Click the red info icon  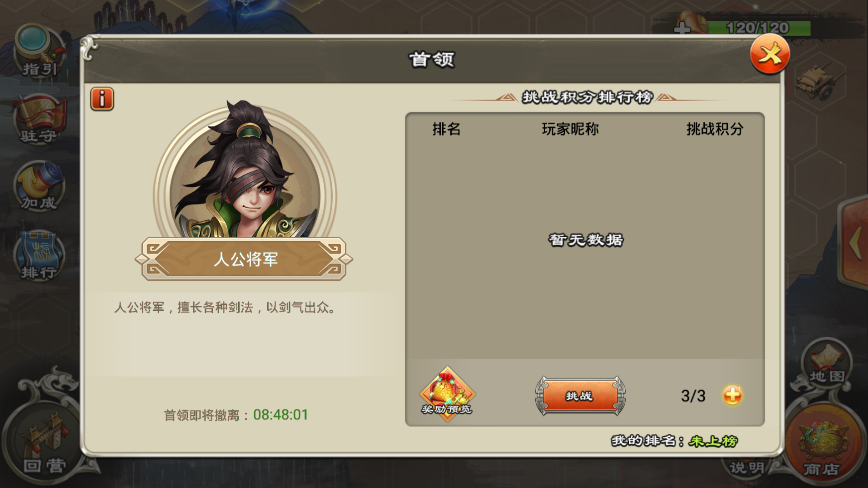[x=102, y=98]
